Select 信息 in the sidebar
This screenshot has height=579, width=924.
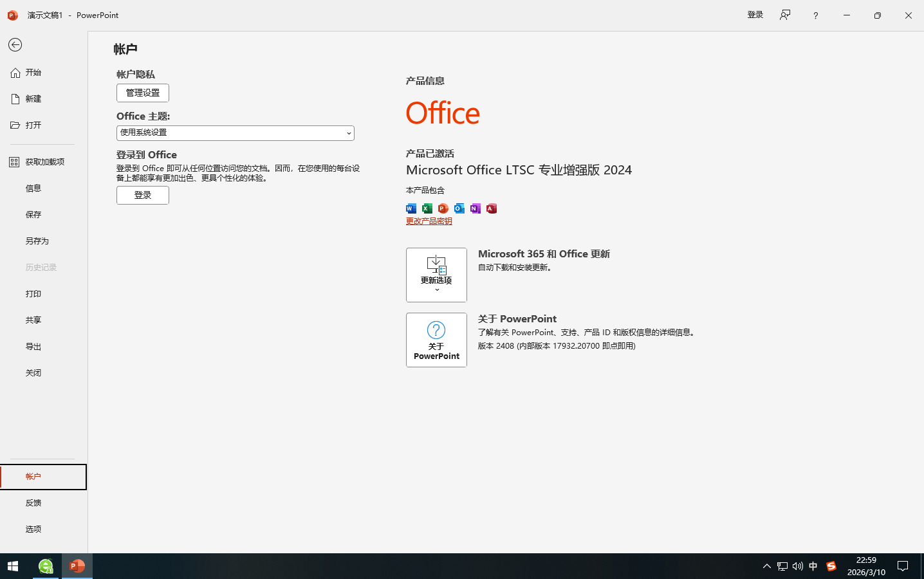pyautogui.click(x=44, y=188)
